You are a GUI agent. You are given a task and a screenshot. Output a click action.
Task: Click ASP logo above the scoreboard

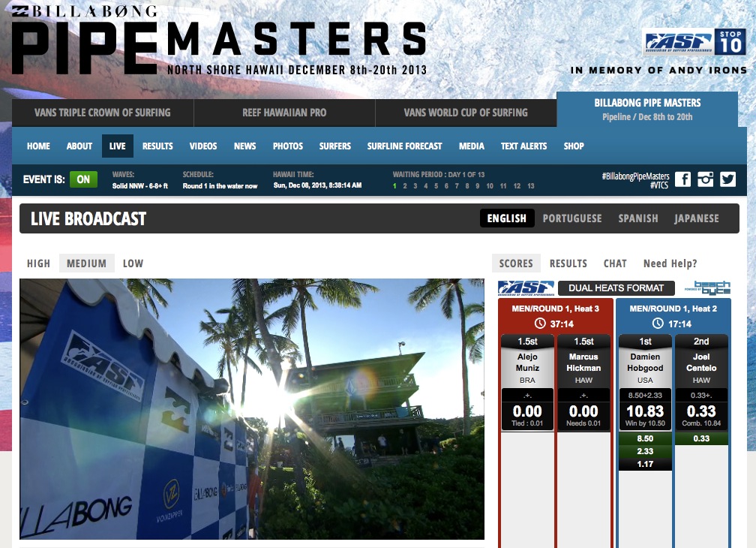526,288
